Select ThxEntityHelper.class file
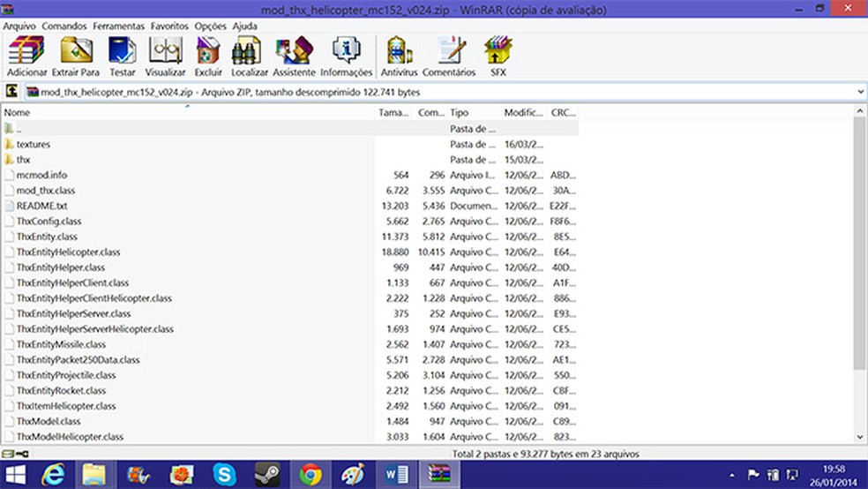868x489 pixels. (x=60, y=267)
